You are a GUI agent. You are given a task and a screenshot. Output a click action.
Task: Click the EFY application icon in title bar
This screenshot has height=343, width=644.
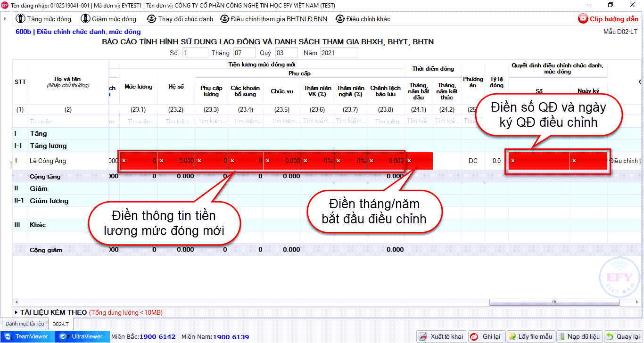click(x=4, y=5)
